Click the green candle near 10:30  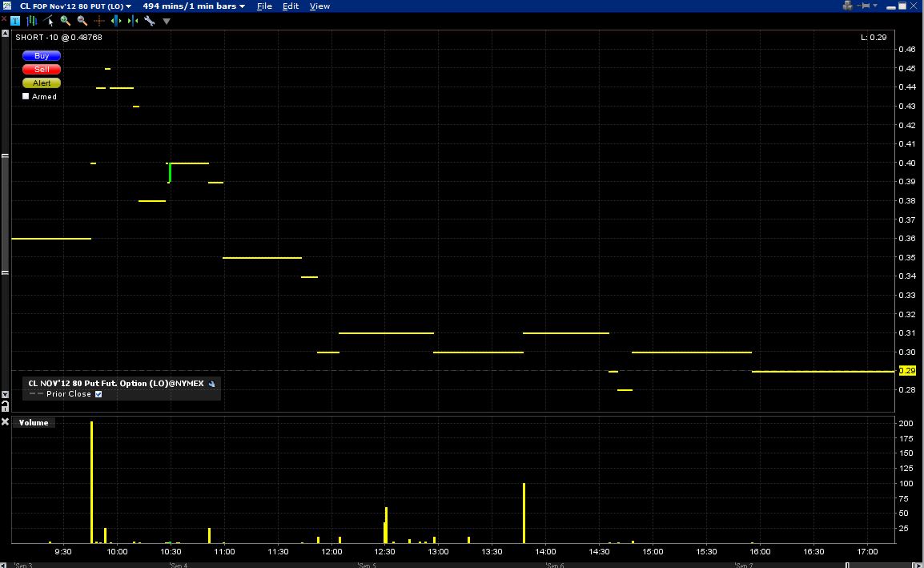(x=170, y=173)
